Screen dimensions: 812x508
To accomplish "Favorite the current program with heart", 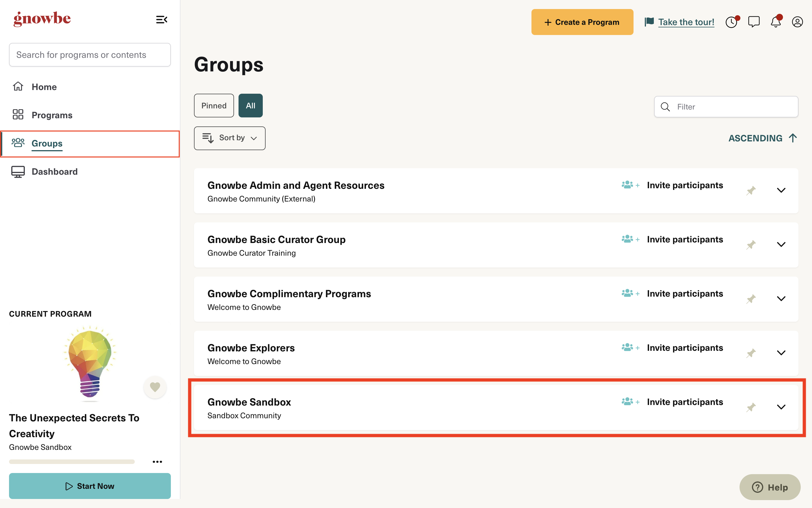I will 155,387.
